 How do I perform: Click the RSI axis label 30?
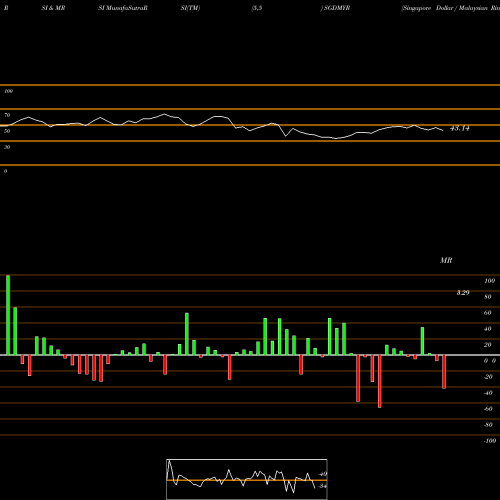(7, 147)
